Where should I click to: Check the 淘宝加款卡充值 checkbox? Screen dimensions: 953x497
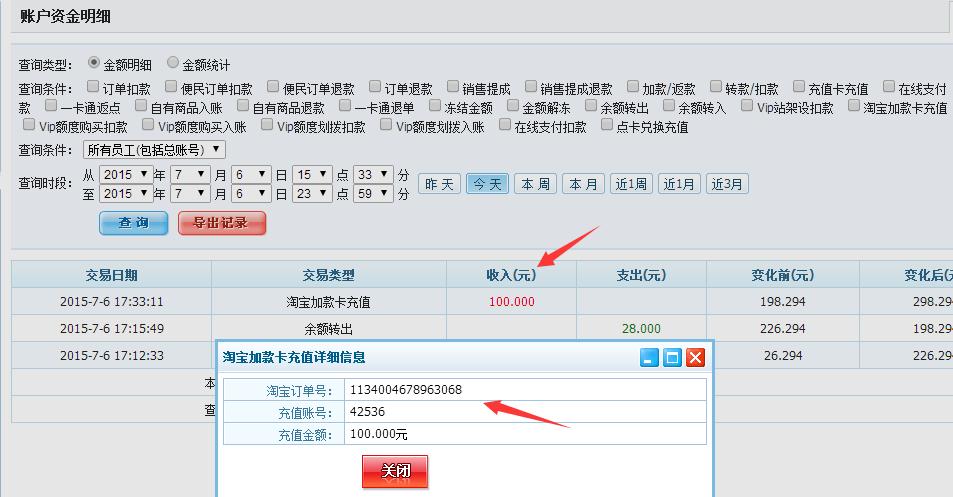pyautogui.click(x=854, y=106)
